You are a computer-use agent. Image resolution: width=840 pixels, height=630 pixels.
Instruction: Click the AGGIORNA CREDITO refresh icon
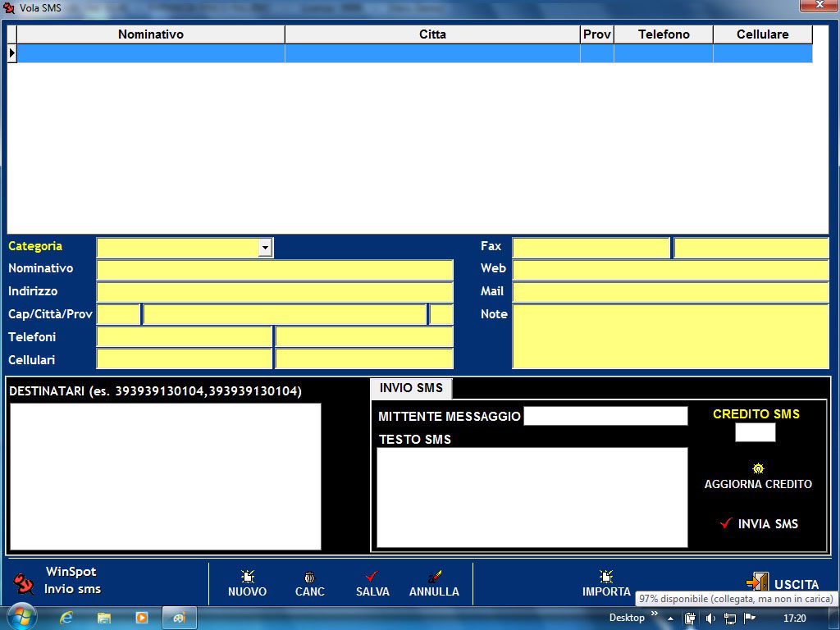tap(758, 469)
